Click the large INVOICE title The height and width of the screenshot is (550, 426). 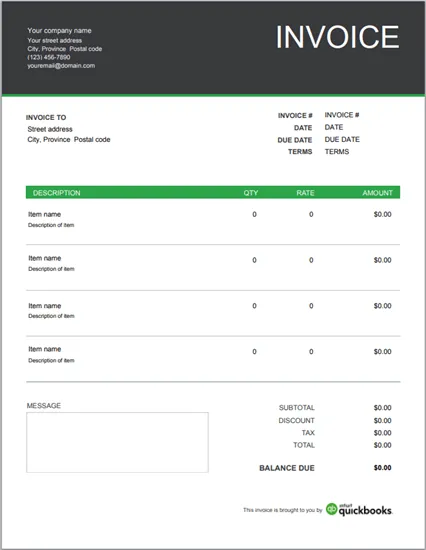point(337,37)
